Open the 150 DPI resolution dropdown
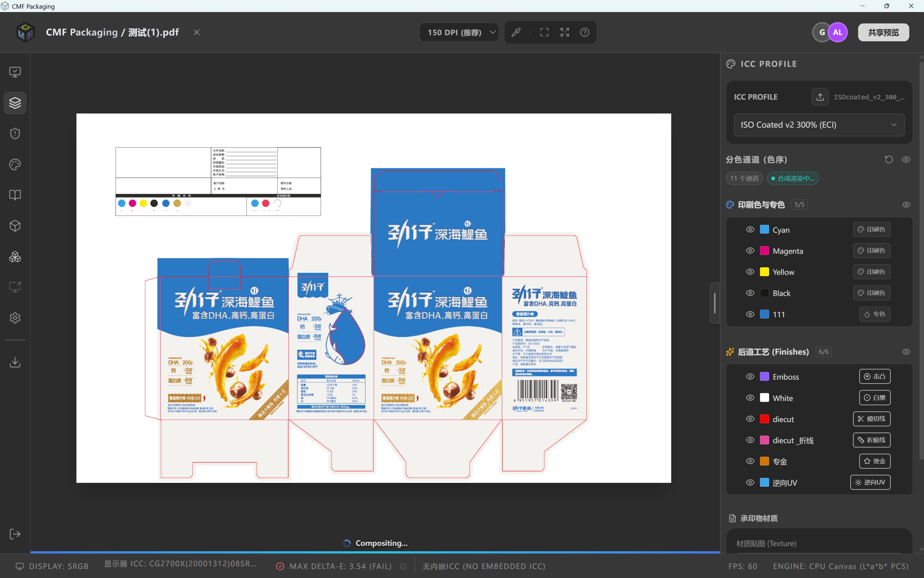The image size is (924, 578). (459, 32)
